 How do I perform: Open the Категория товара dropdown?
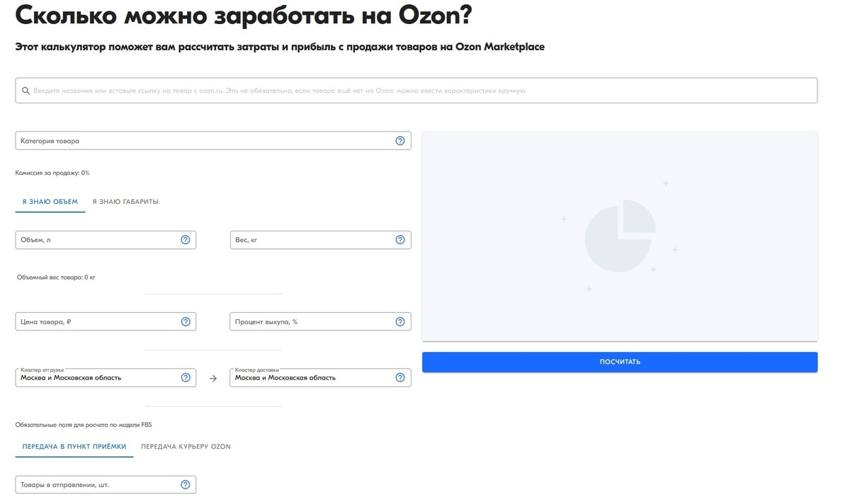pyautogui.click(x=213, y=141)
